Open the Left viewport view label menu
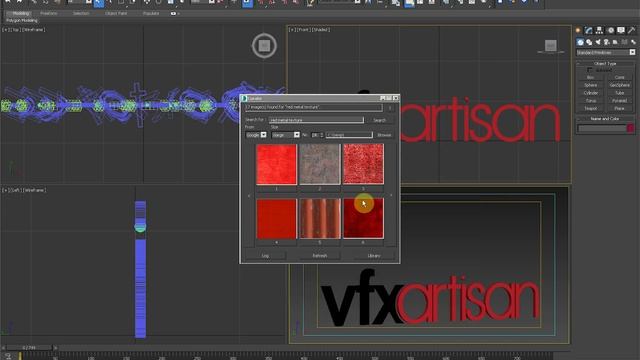640x360 pixels. coord(16,190)
